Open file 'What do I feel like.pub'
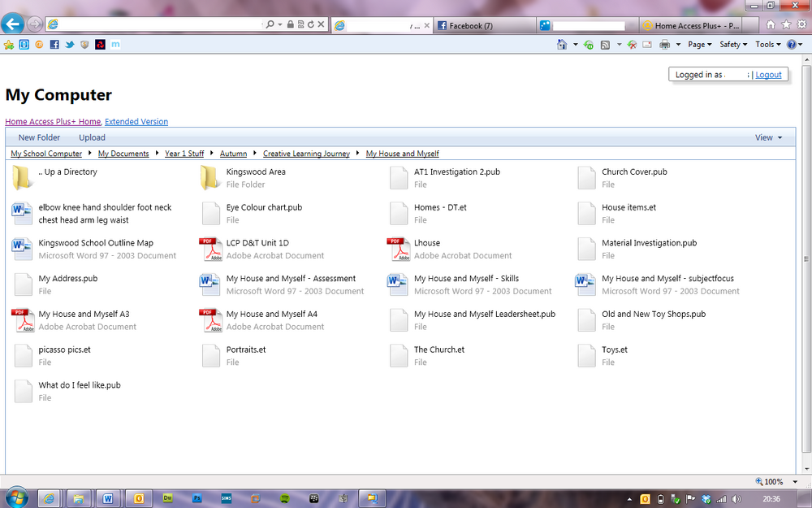812x508 pixels. pos(80,385)
